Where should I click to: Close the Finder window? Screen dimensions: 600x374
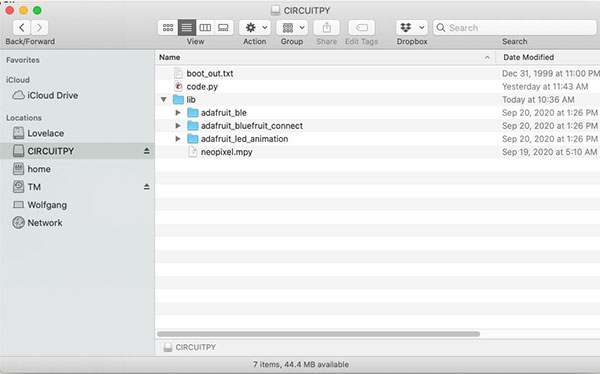(10, 10)
